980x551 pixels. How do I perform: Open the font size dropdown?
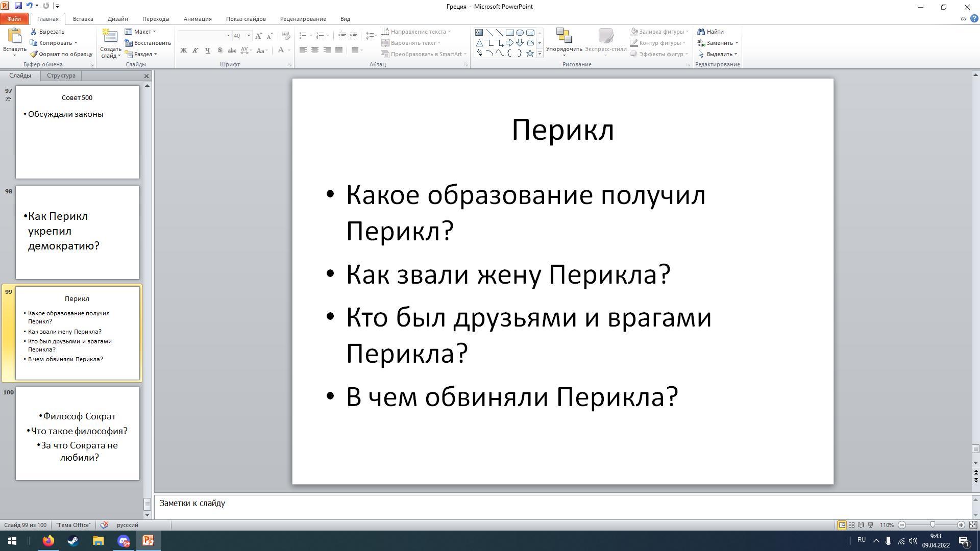(x=249, y=36)
